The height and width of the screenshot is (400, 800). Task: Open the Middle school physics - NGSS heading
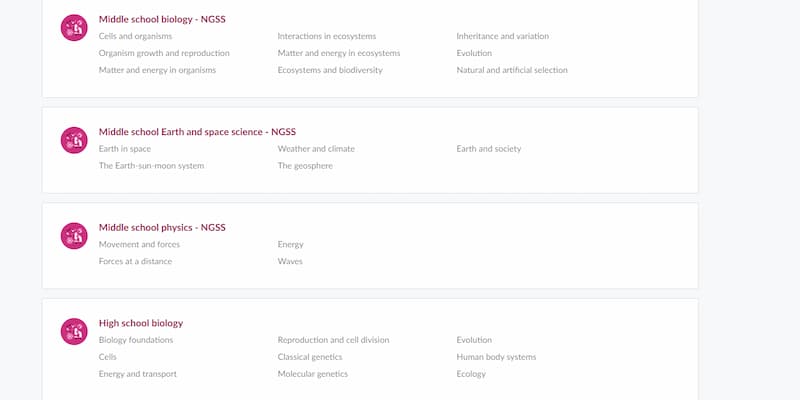click(162, 228)
